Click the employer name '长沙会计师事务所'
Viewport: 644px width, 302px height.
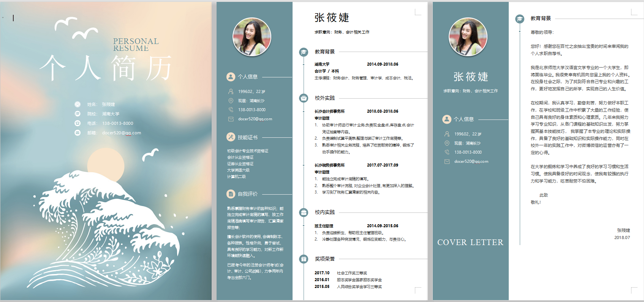pyautogui.click(x=329, y=112)
